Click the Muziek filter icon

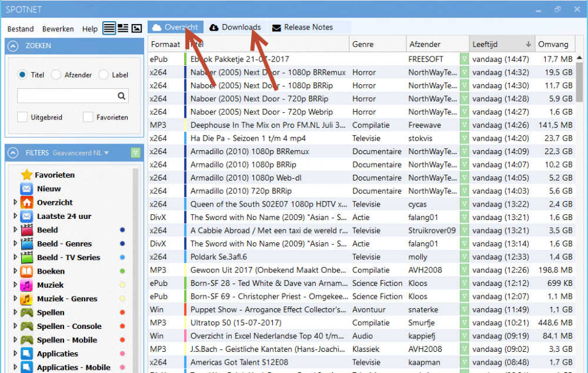26,285
